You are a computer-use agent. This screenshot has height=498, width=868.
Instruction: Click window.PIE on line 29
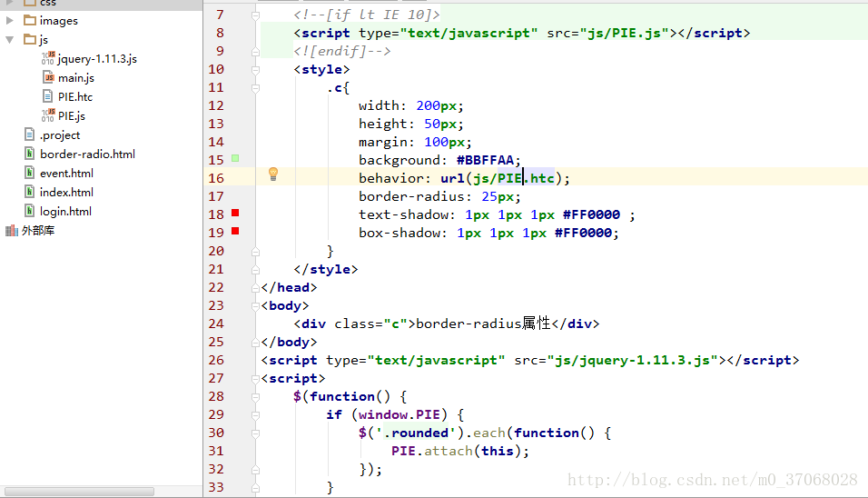399,415
